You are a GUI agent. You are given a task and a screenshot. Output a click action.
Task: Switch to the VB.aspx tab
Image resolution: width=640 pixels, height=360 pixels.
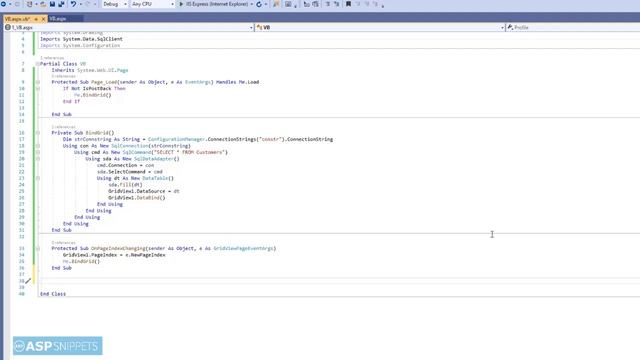(x=58, y=19)
